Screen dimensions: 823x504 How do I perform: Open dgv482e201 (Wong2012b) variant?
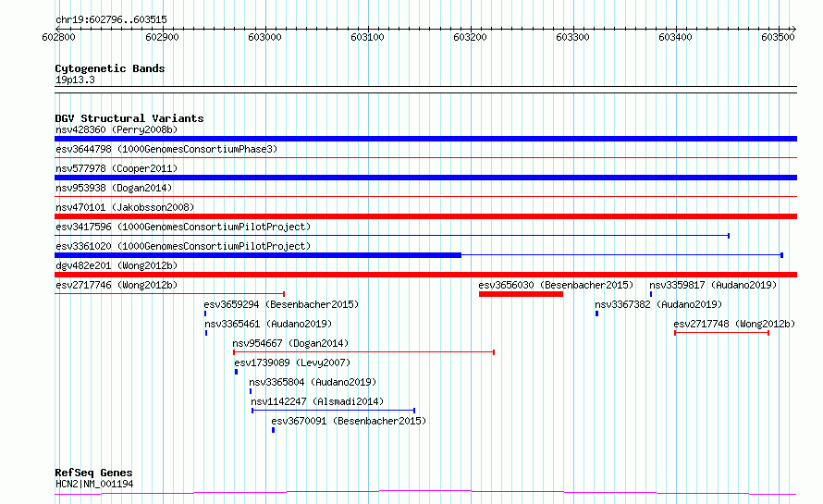[x=117, y=265]
